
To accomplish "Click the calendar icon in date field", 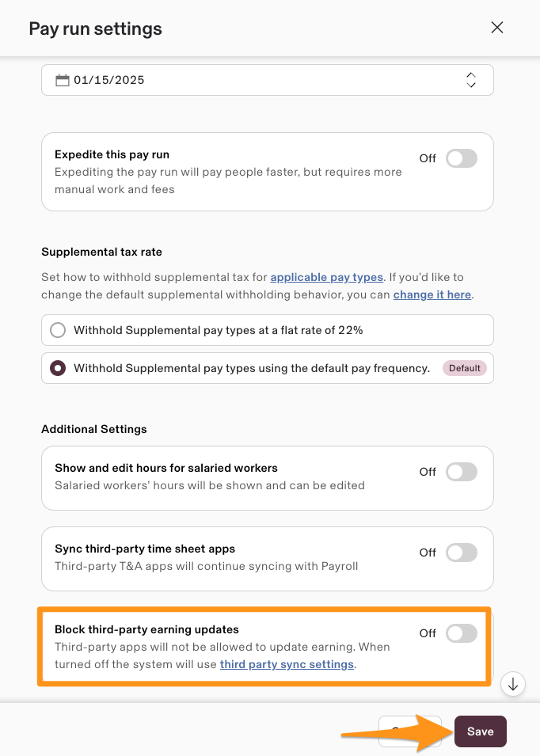I will (x=63, y=80).
